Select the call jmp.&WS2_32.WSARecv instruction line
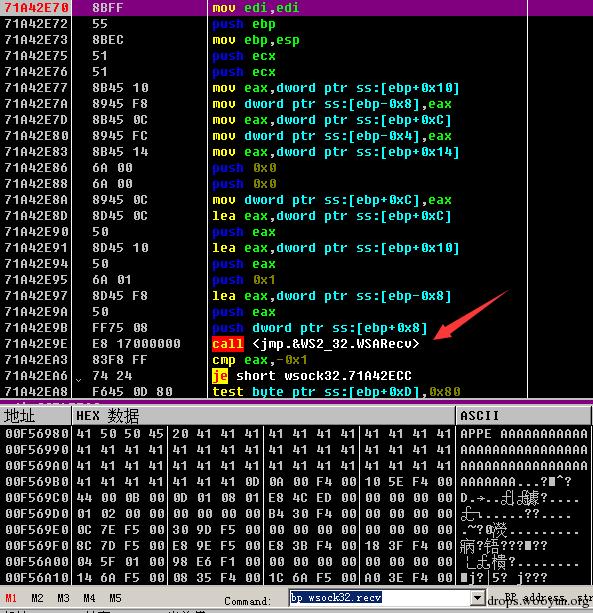Viewport: 593px width, 613px height. 296,344
